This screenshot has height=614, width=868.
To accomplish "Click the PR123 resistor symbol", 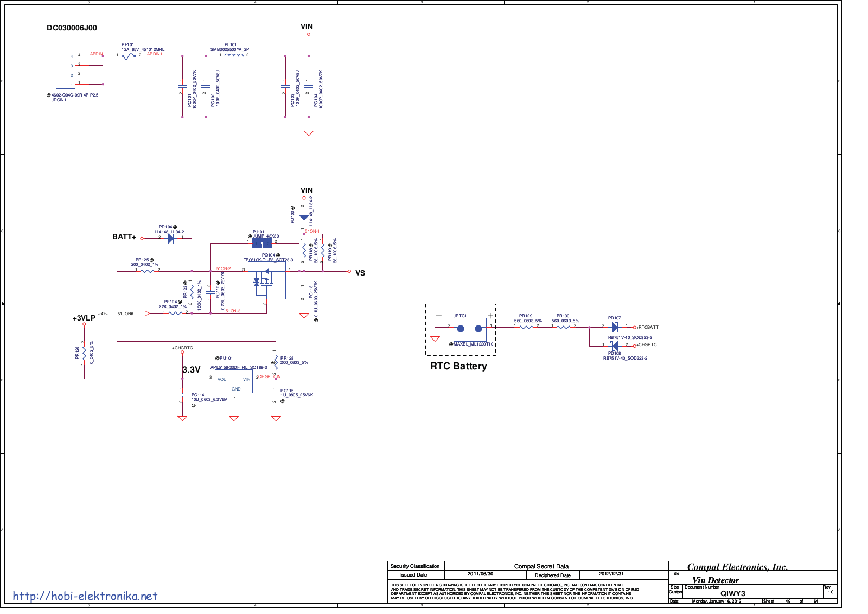I will 192,293.
